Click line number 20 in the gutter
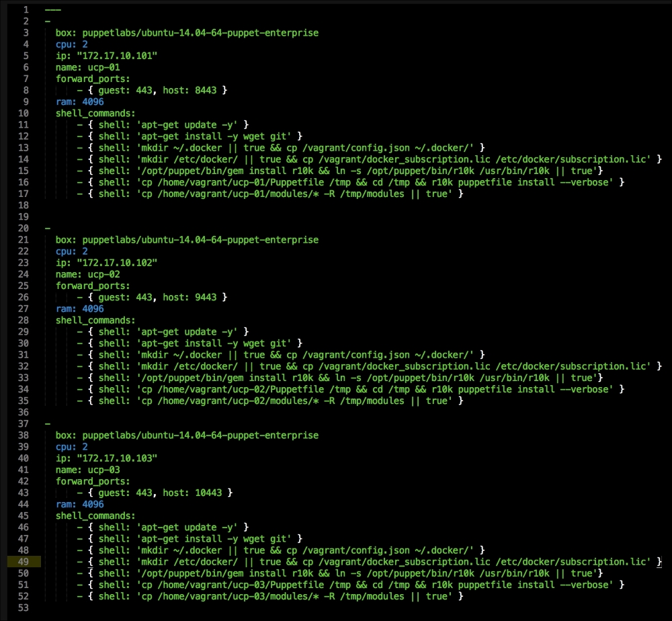The image size is (672, 621). [24, 229]
